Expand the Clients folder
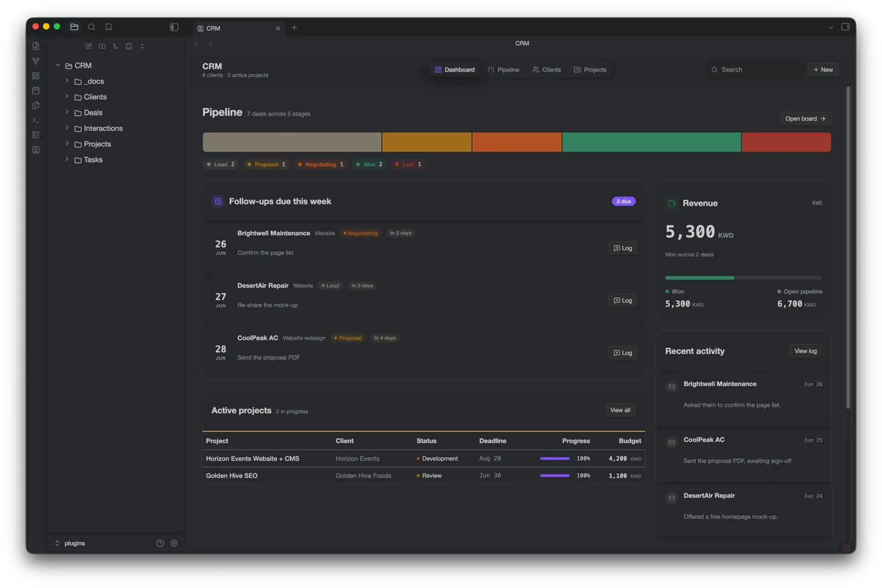The height and width of the screenshot is (588, 882). click(x=67, y=96)
